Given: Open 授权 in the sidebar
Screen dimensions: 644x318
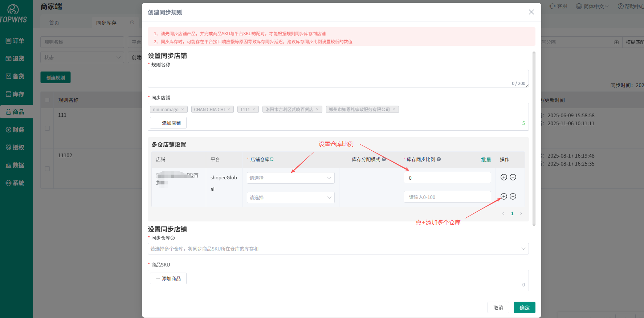Looking at the screenshot, I should pos(15,147).
